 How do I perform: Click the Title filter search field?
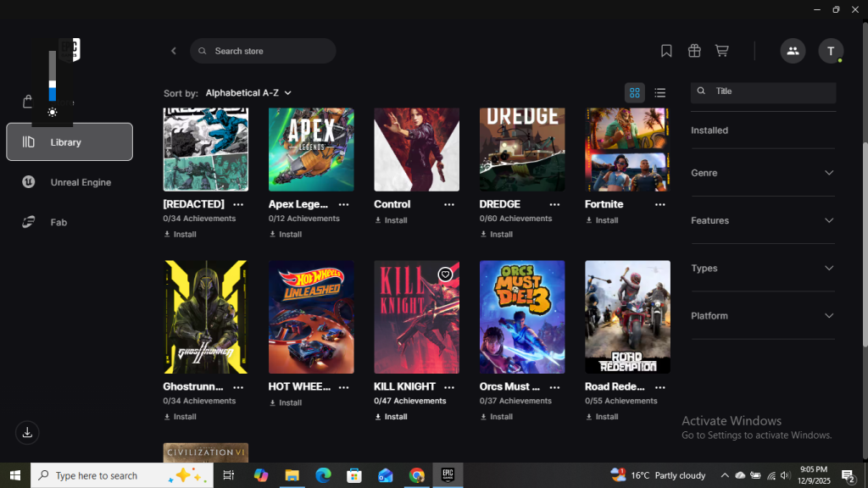pyautogui.click(x=763, y=91)
